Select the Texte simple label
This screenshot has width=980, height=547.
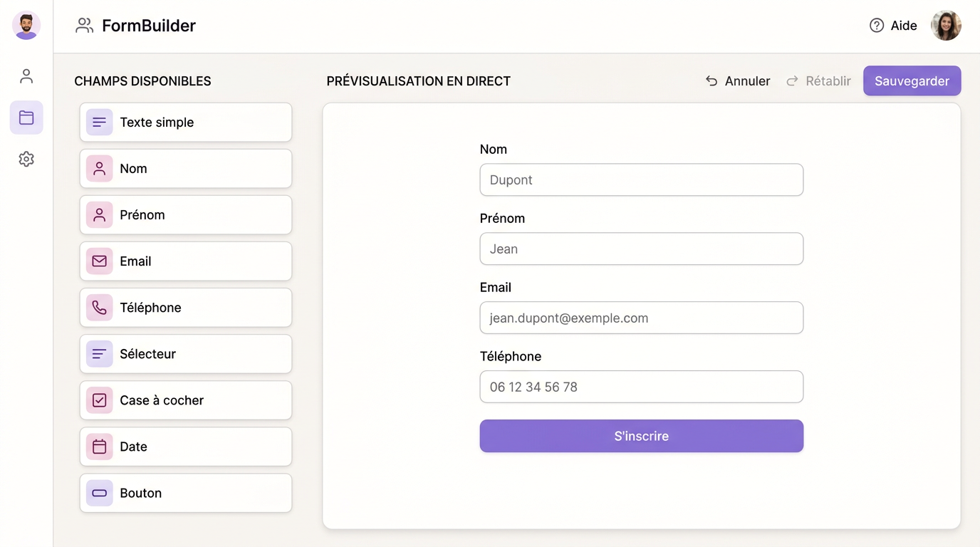click(x=157, y=123)
